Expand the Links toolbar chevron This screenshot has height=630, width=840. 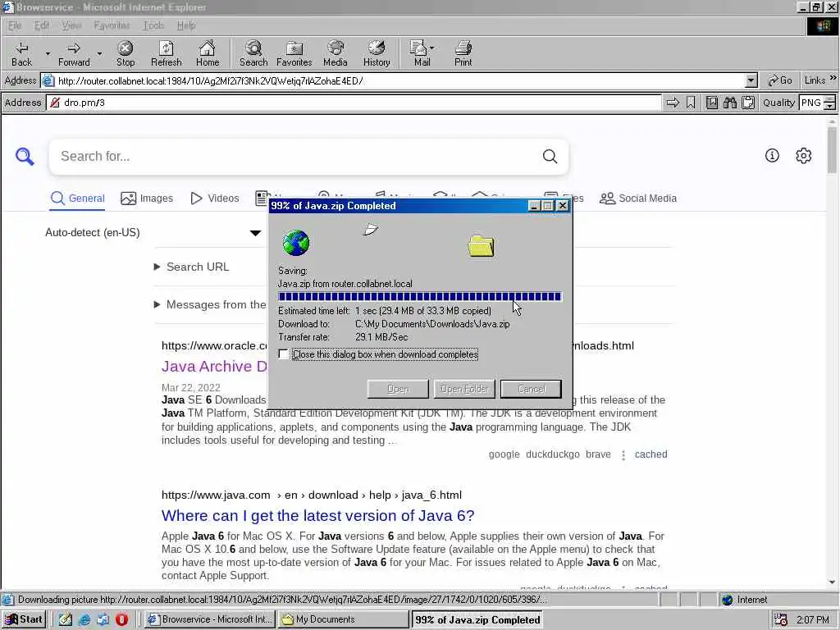(833, 78)
